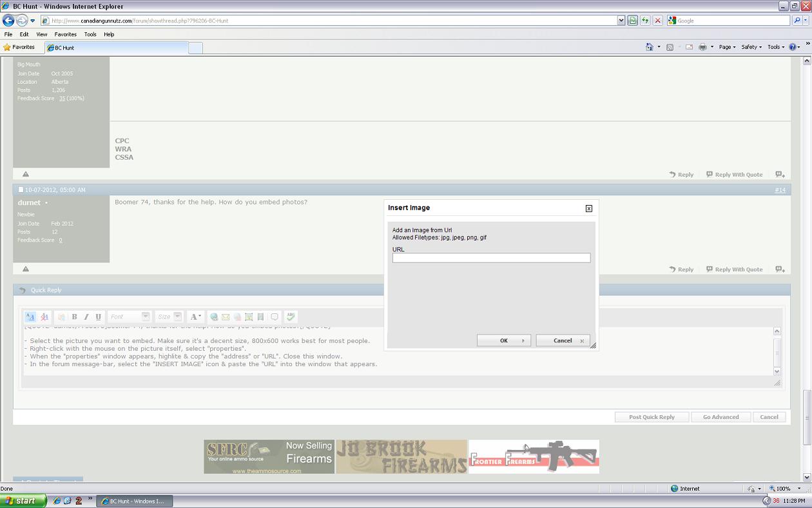Screen dimensions: 812x508
Task: Click the Wrap Quote speech bubble icon
Action: 275,317
